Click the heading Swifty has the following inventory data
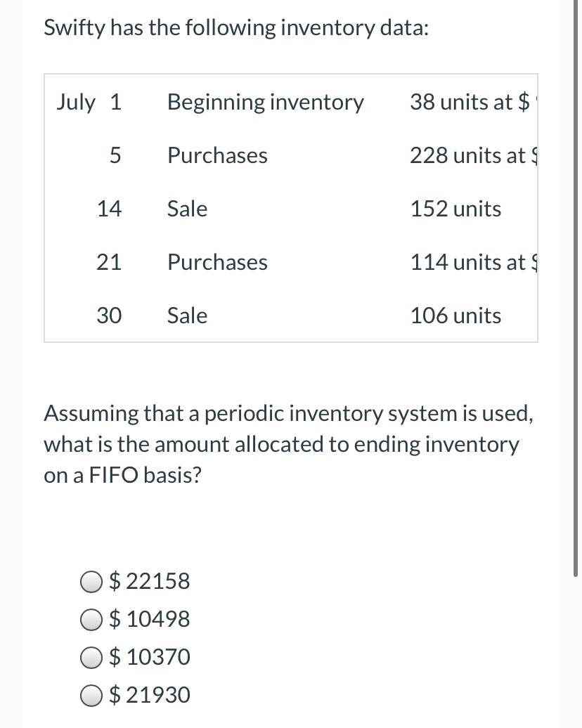The width and height of the screenshot is (582, 728). pos(236,28)
